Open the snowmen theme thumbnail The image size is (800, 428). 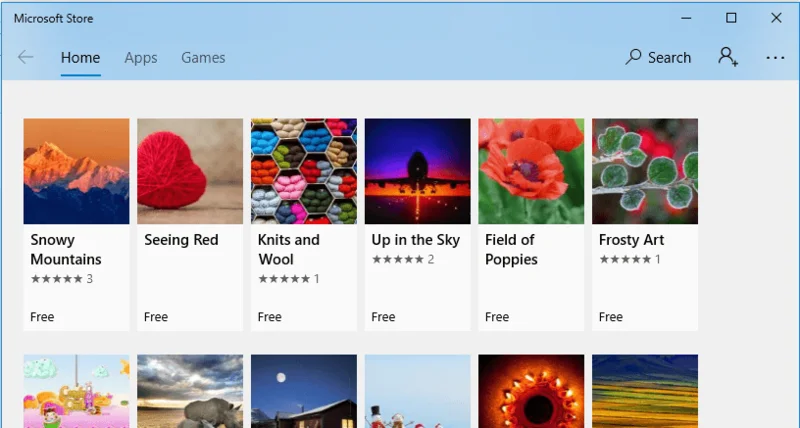click(x=418, y=391)
